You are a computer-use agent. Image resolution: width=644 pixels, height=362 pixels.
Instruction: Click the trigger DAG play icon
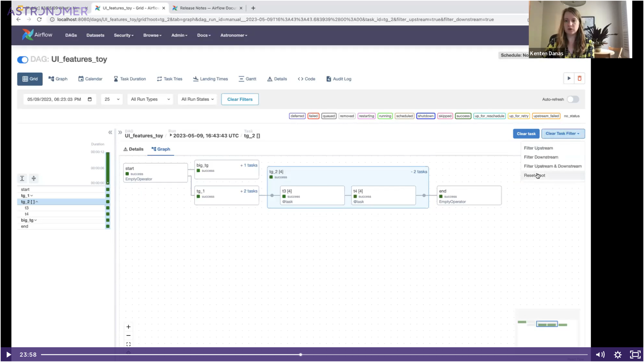tap(569, 78)
